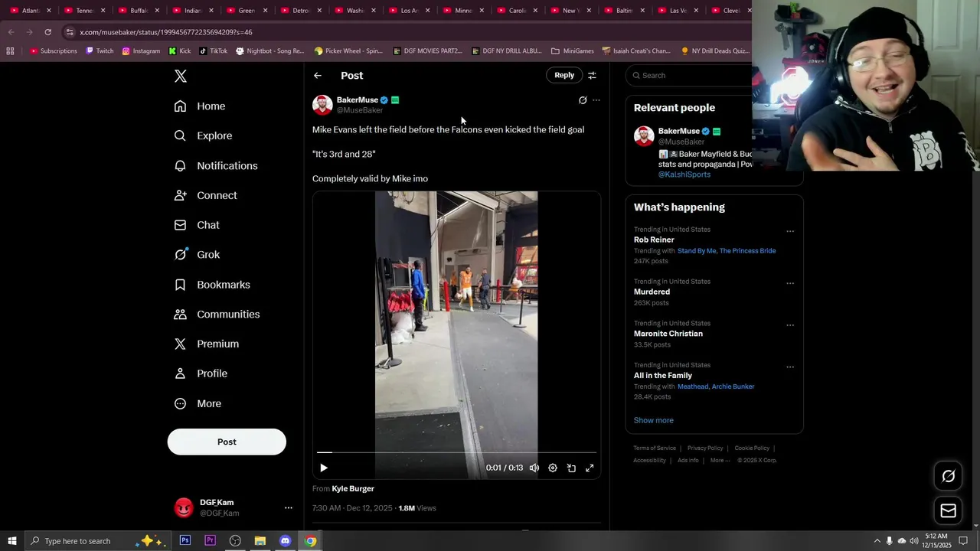
Task: Open Discord from the taskbar
Action: click(x=285, y=541)
